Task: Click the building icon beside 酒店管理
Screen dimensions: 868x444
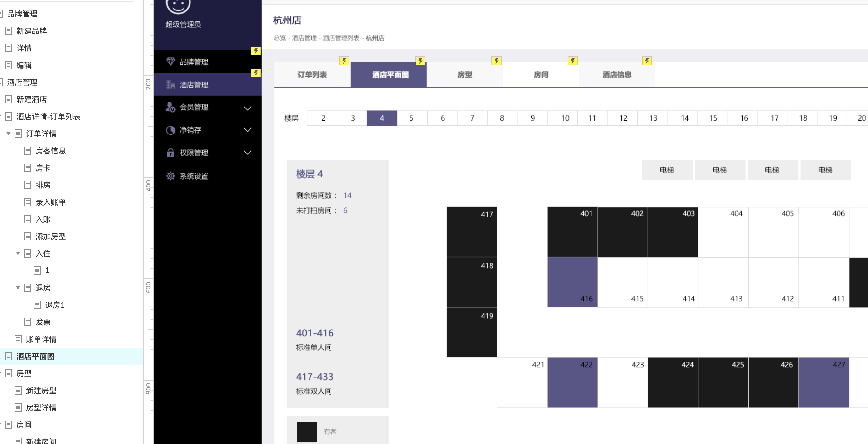Action: (x=170, y=84)
